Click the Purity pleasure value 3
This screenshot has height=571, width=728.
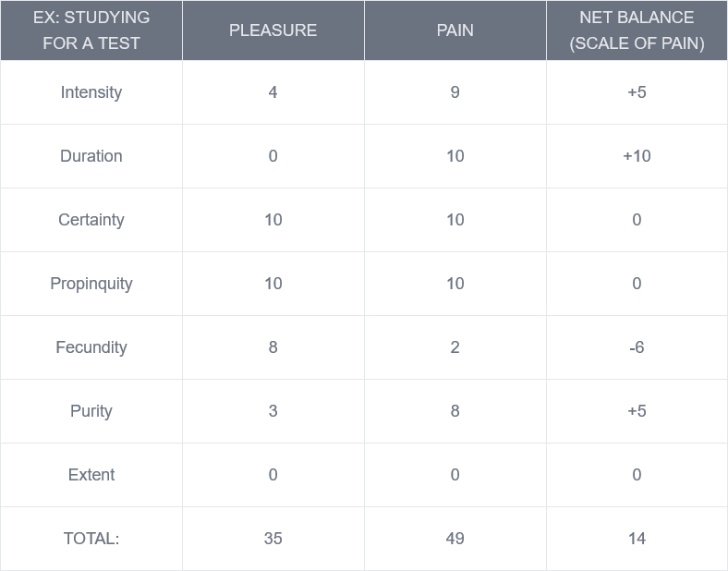click(x=273, y=411)
